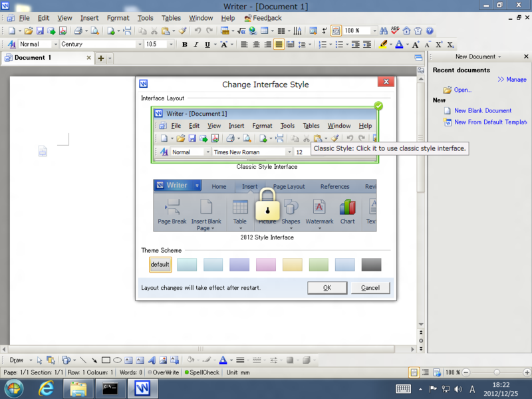
Task: Select the locked 2012 Style Interface layout
Action: point(265,205)
